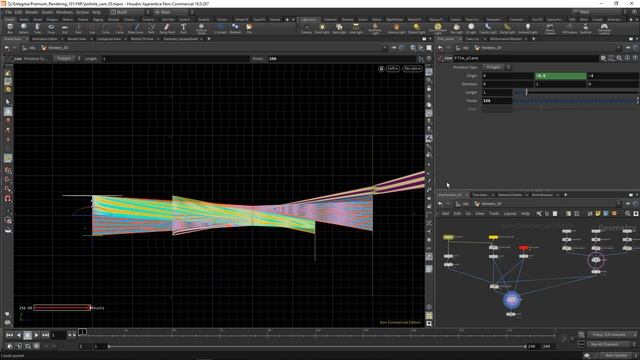640x360 pixels.
Task: Switch to the Geometry Spreadsheet tab
Action: [180, 39]
